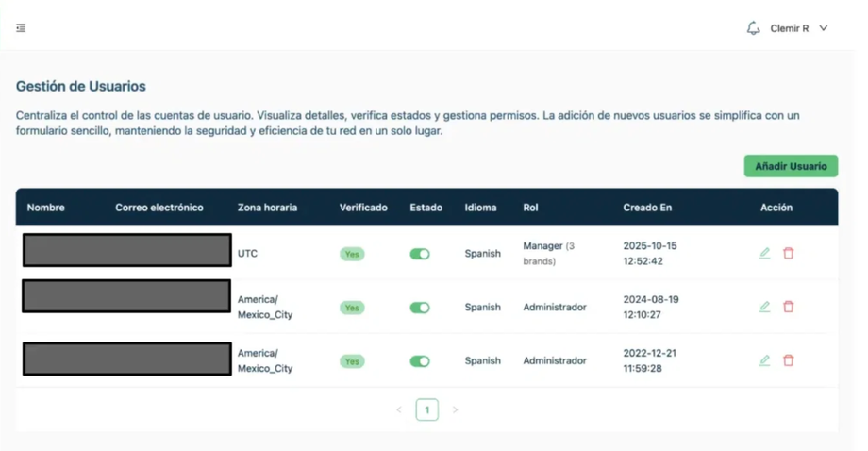Click Administrador in the 2022-12-21 row

pos(555,360)
